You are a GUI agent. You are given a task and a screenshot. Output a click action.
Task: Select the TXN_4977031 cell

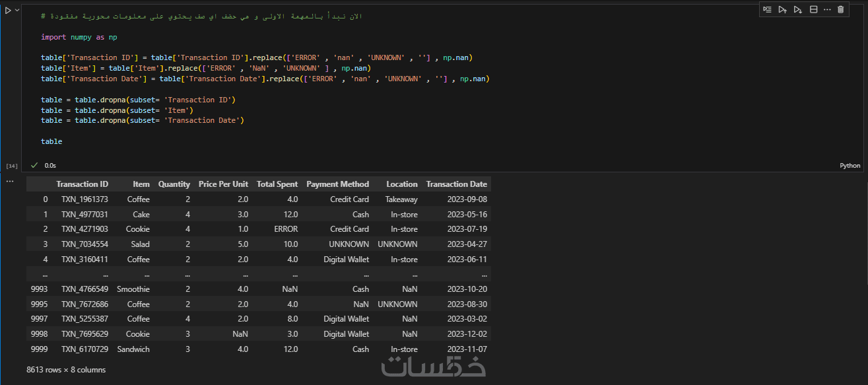pyautogui.click(x=84, y=215)
